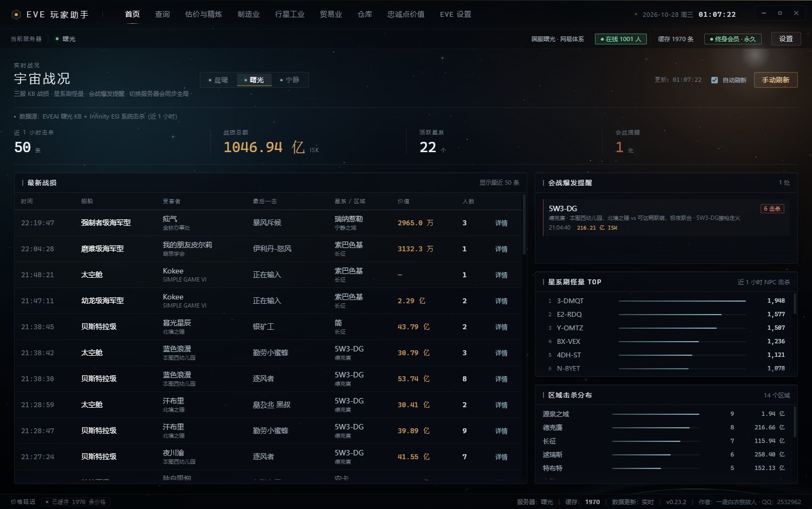Viewport: 812px width, 509px height.
Task: Open the 仓库 tab
Action: pyautogui.click(x=365, y=15)
